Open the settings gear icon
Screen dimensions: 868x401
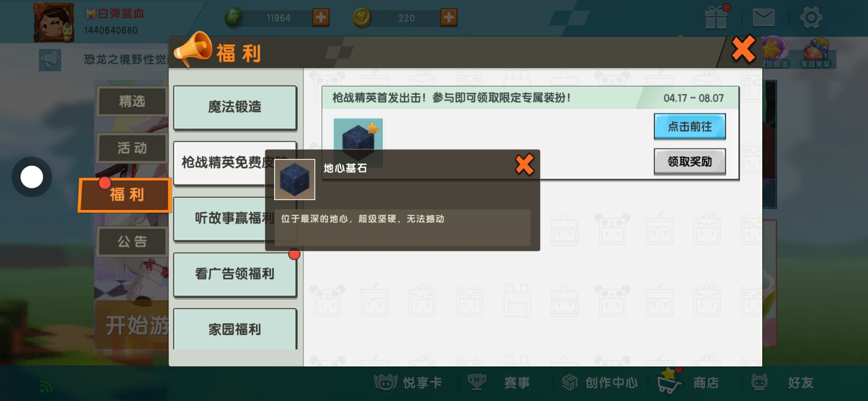point(811,17)
